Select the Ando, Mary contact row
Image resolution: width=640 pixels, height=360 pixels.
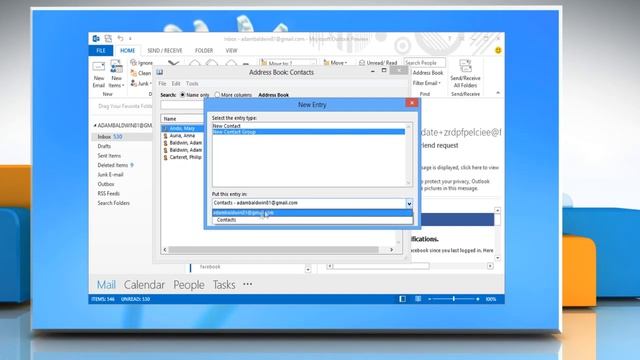coord(182,128)
